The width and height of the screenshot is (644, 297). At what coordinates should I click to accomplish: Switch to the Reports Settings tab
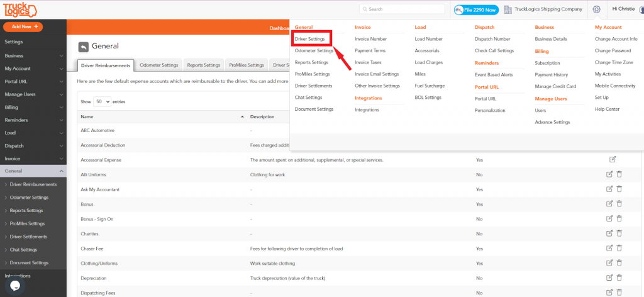(204, 65)
